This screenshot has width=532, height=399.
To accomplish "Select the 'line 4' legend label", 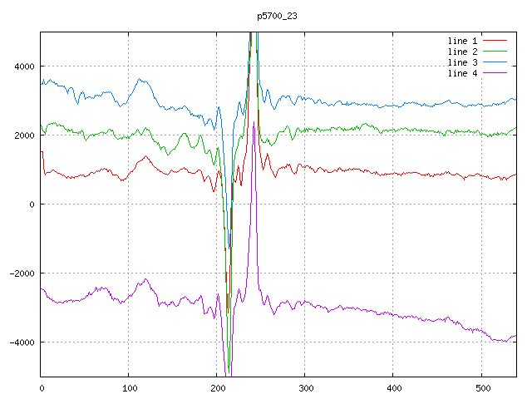I will click(x=462, y=74).
